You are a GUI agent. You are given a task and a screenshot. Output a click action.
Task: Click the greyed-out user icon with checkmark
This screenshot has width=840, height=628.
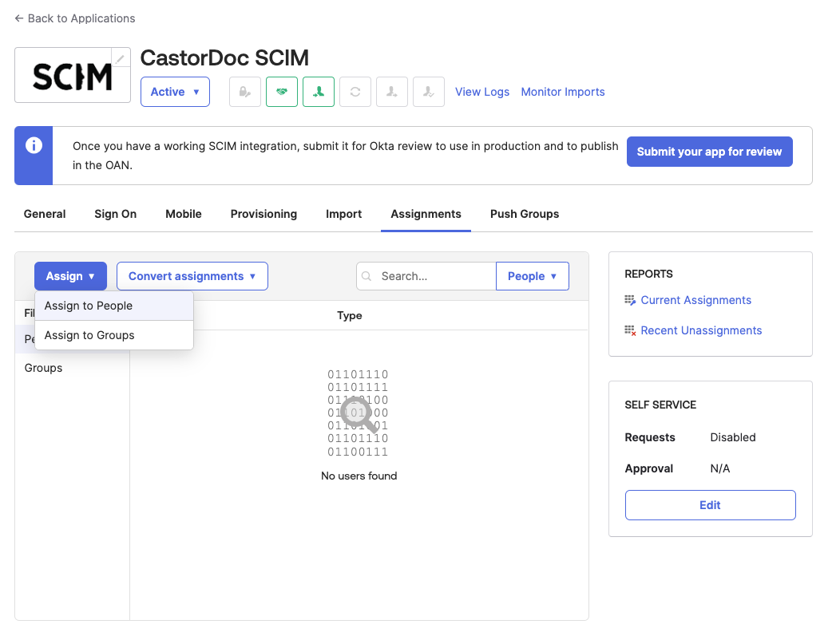click(429, 92)
